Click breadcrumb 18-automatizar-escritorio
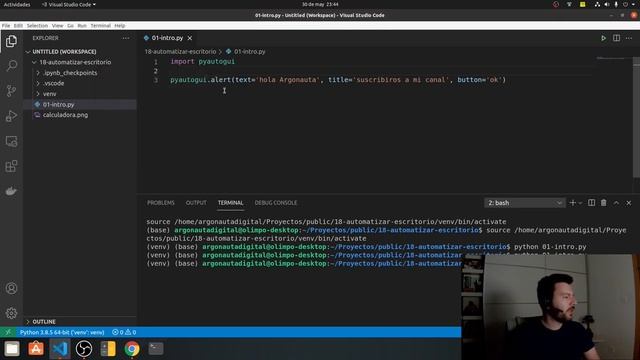Screen dimensions: 640x360 tap(180, 52)
